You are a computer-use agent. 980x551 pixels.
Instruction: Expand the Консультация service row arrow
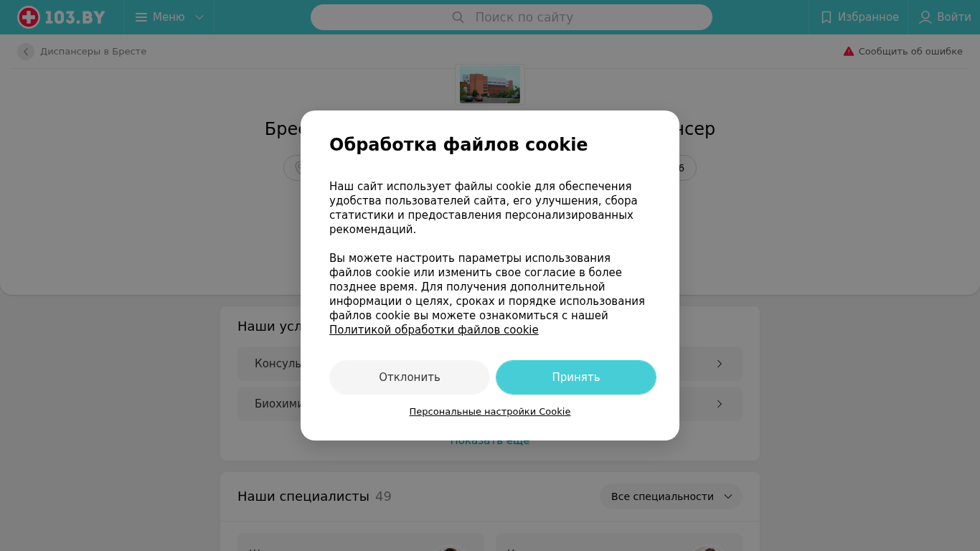[x=720, y=364]
